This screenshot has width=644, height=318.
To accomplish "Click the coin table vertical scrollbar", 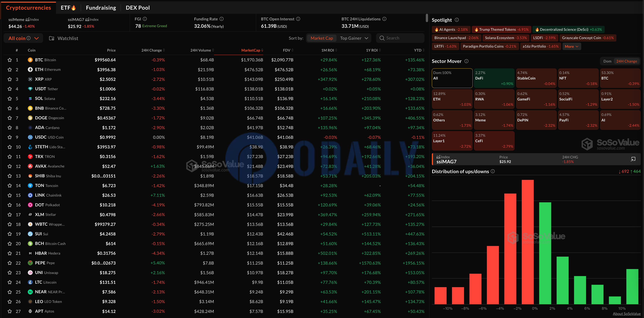I will click(427, 18).
